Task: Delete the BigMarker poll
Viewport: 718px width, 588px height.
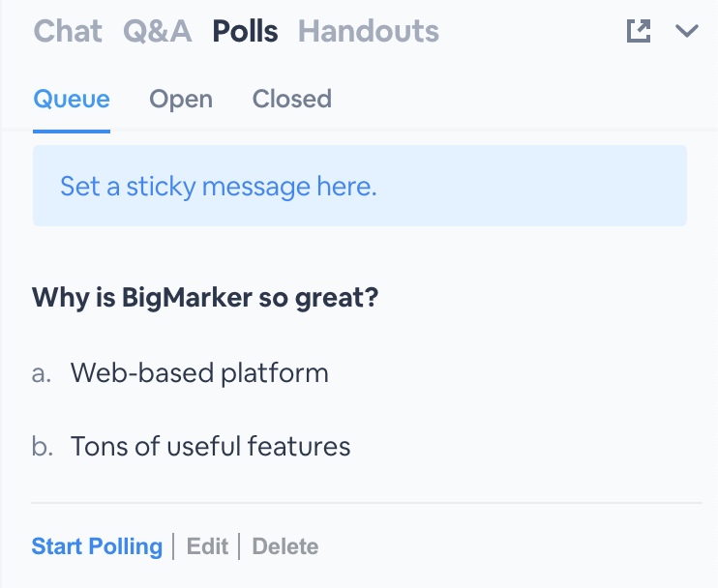Action: tap(284, 546)
